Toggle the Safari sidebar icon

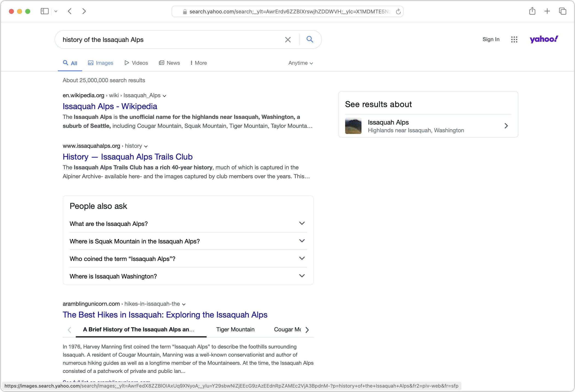tap(45, 11)
